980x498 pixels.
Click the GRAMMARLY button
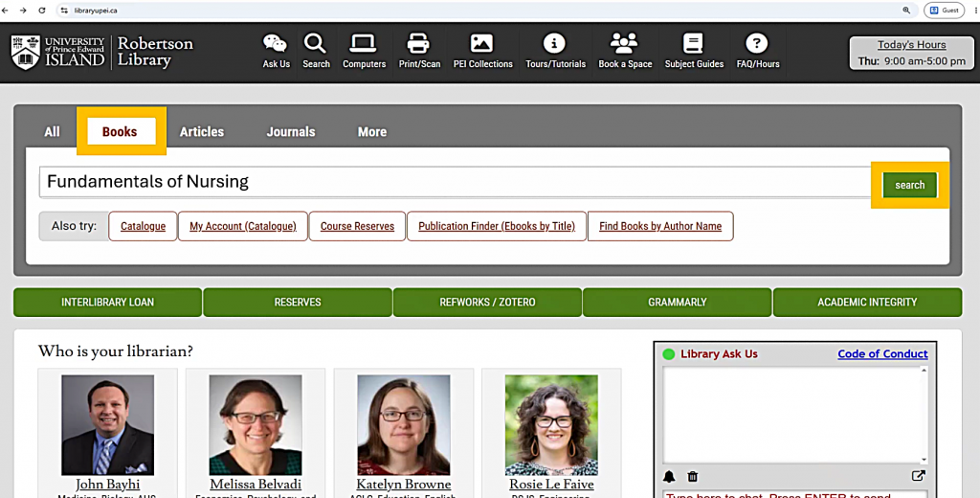(678, 303)
